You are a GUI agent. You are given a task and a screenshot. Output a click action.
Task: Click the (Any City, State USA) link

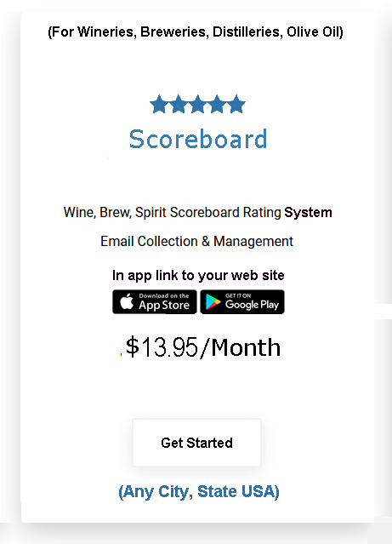click(199, 492)
